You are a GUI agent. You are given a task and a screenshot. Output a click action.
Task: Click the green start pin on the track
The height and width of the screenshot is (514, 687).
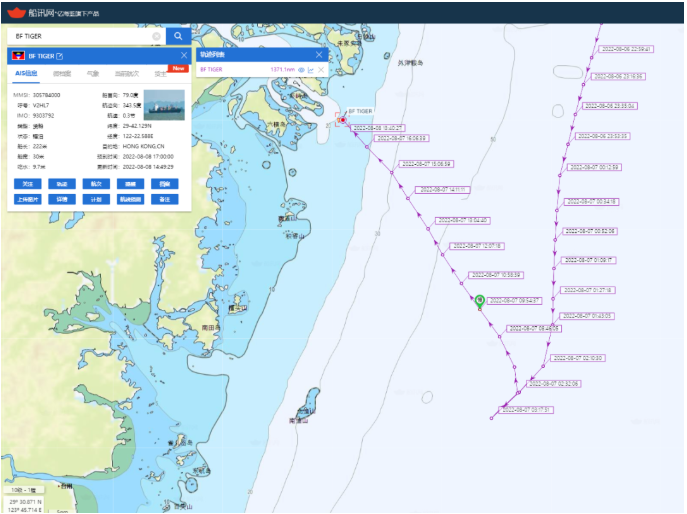480,301
